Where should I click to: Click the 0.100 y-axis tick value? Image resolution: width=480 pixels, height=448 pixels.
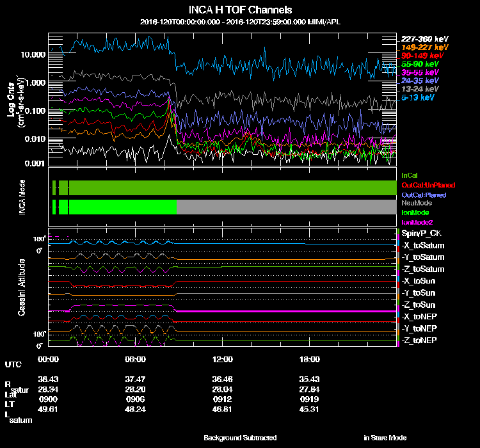[x=35, y=111]
